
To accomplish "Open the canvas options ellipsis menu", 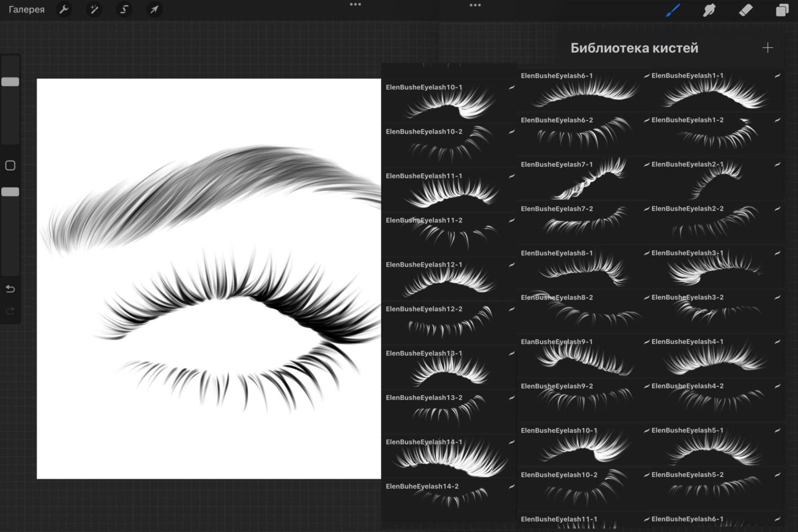I will 356,4.
